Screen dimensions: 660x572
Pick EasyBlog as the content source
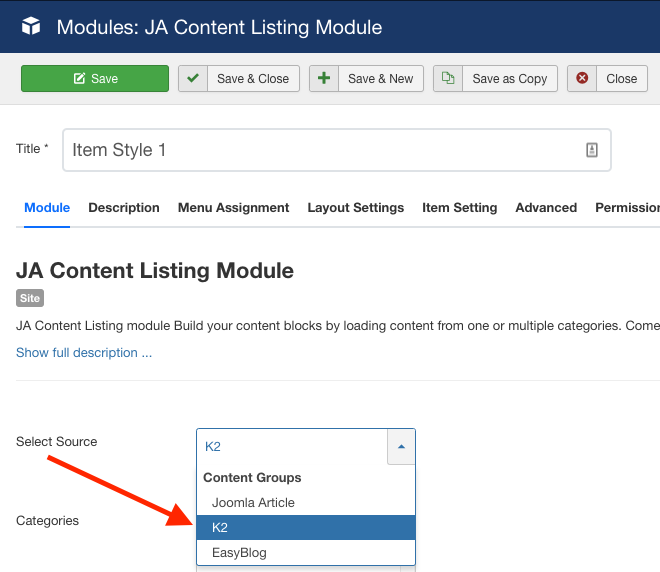239,552
